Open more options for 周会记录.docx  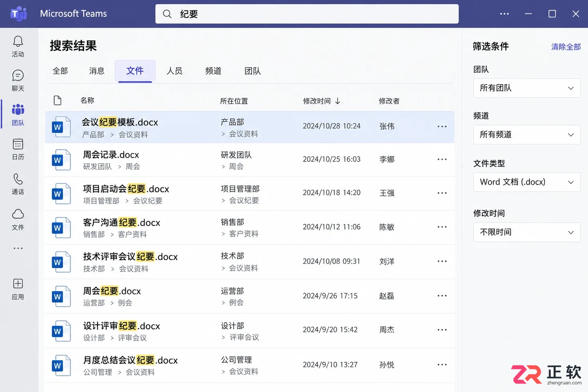(442, 159)
